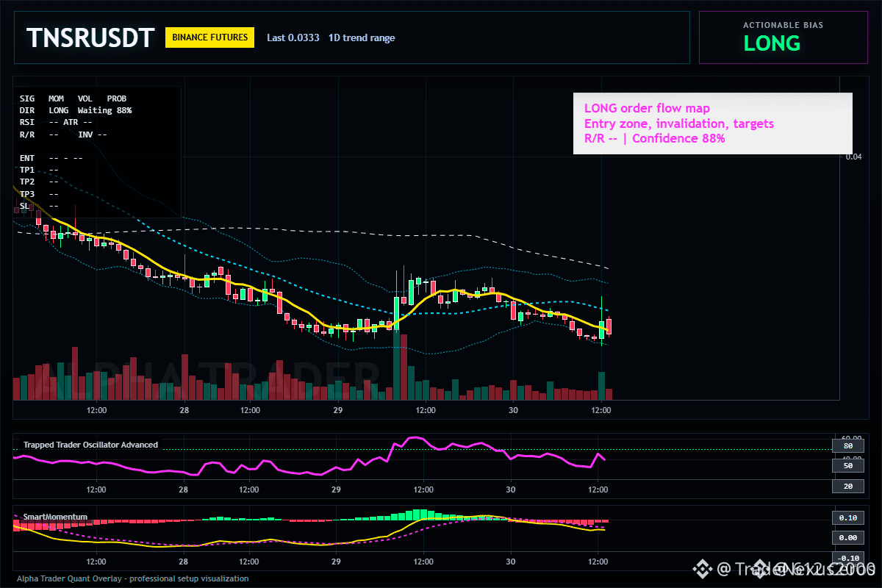
Task: Select the 50 level on oscillator scale
Action: [x=847, y=465]
